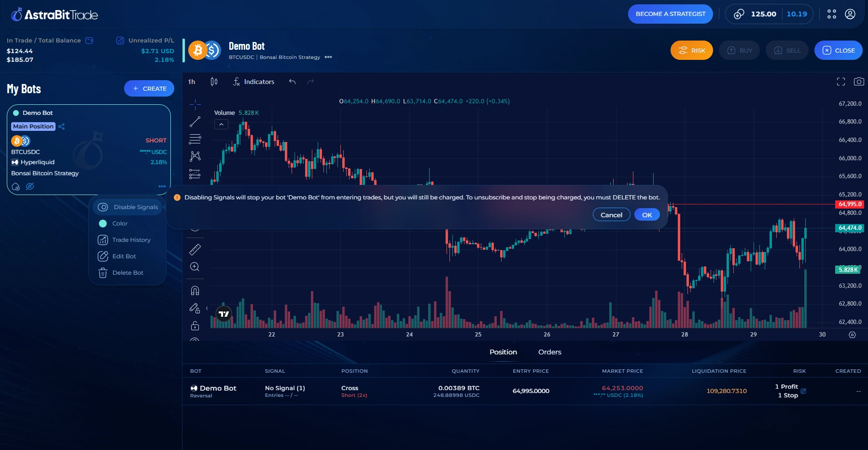Click the chart undo arrow
The width and height of the screenshot is (868, 450).
(x=292, y=82)
